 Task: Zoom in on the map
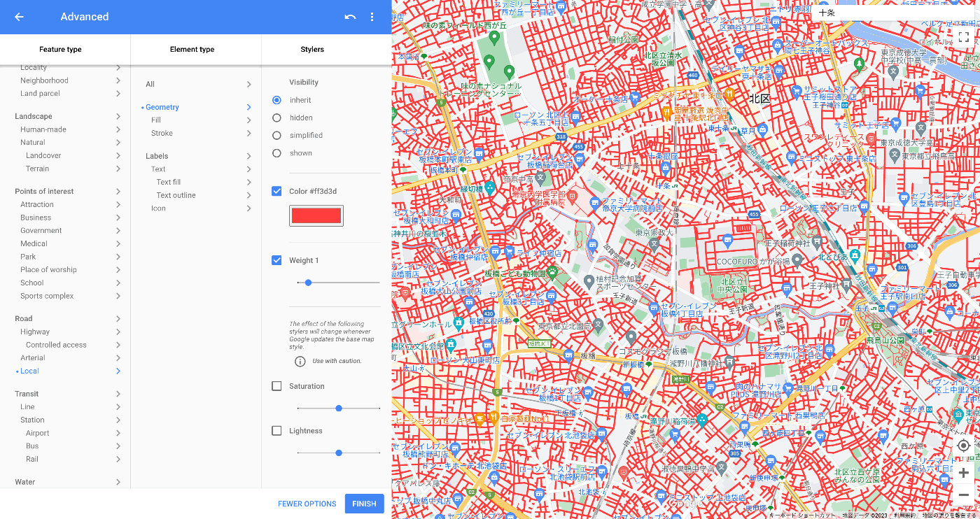click(964, 473)
